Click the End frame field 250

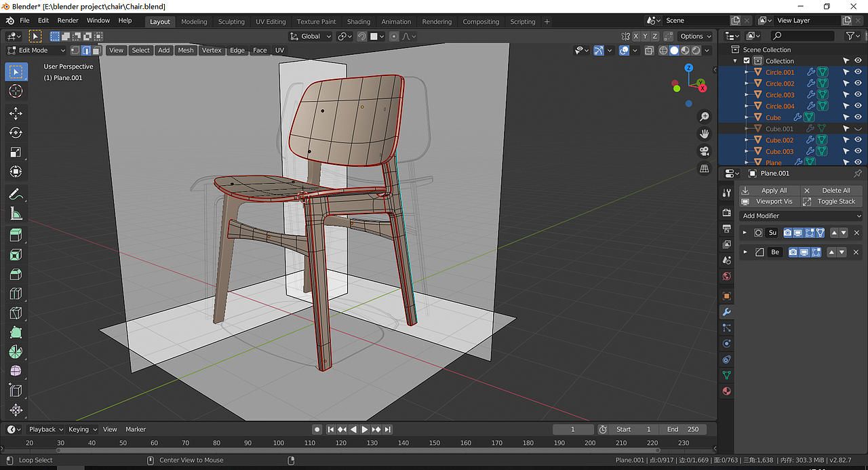click(x=682, y=429)
